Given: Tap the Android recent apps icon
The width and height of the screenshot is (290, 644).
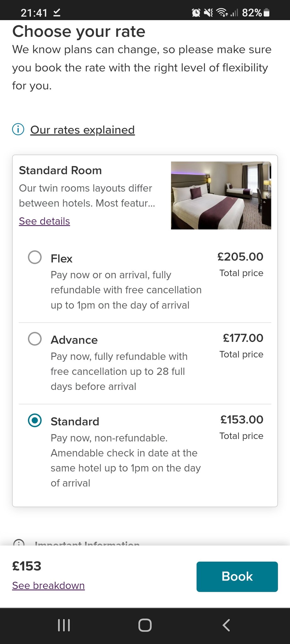Looking at the screenshot, I should (x=64, y=625).
